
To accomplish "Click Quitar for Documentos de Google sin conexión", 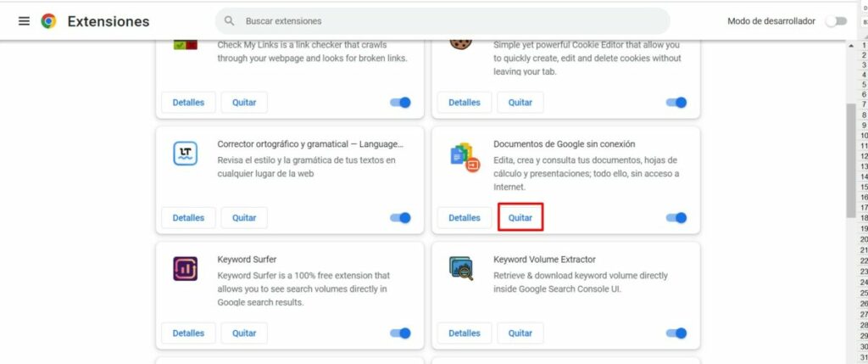I will (520, 218).
